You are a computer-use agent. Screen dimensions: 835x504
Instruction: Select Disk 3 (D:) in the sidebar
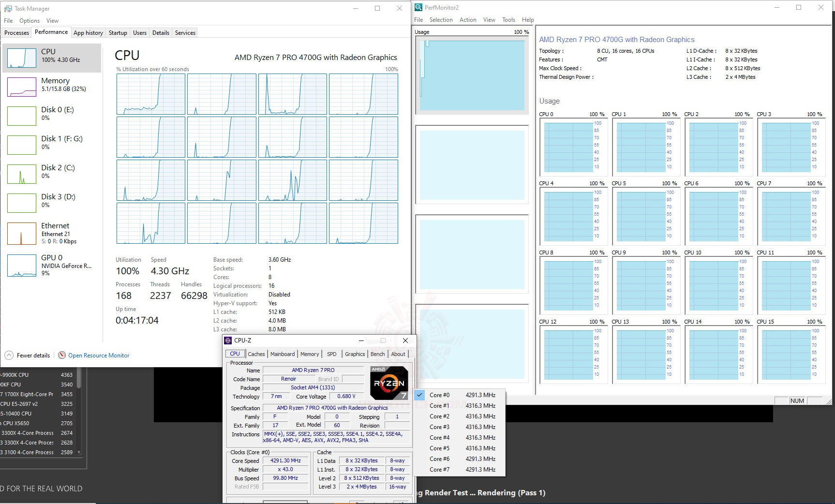(x=52, y=203)
